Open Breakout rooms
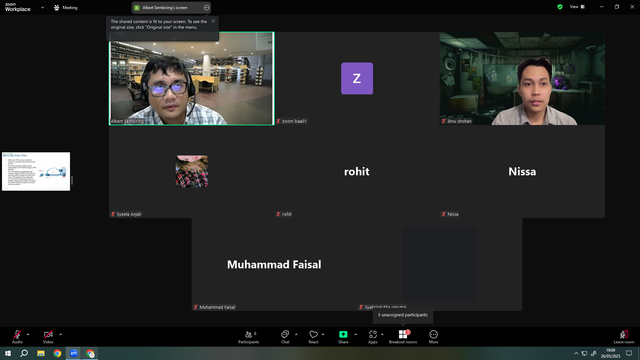640x360 pixels. pyautogui.click(x=403, y=337)
